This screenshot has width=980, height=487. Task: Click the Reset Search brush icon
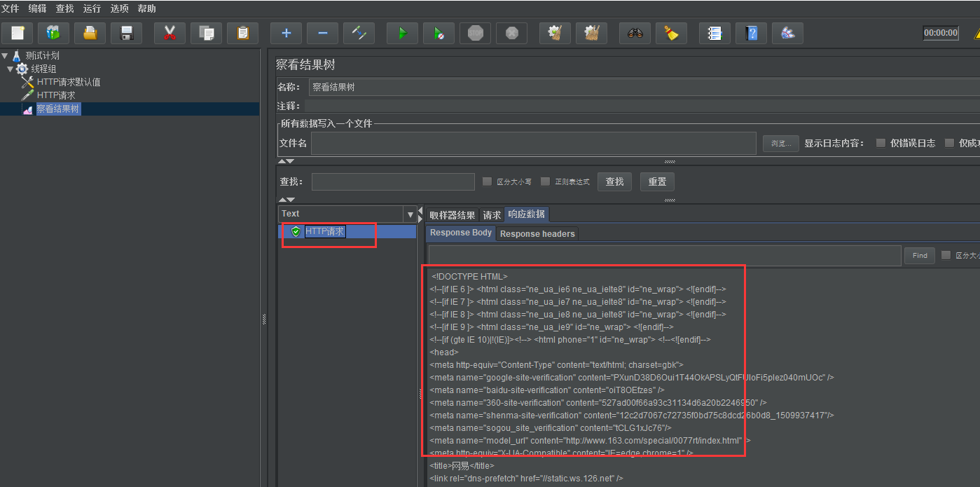671,33
